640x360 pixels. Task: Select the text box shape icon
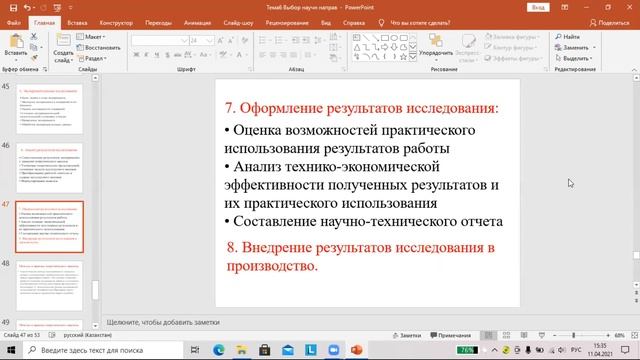pos(357,38)
